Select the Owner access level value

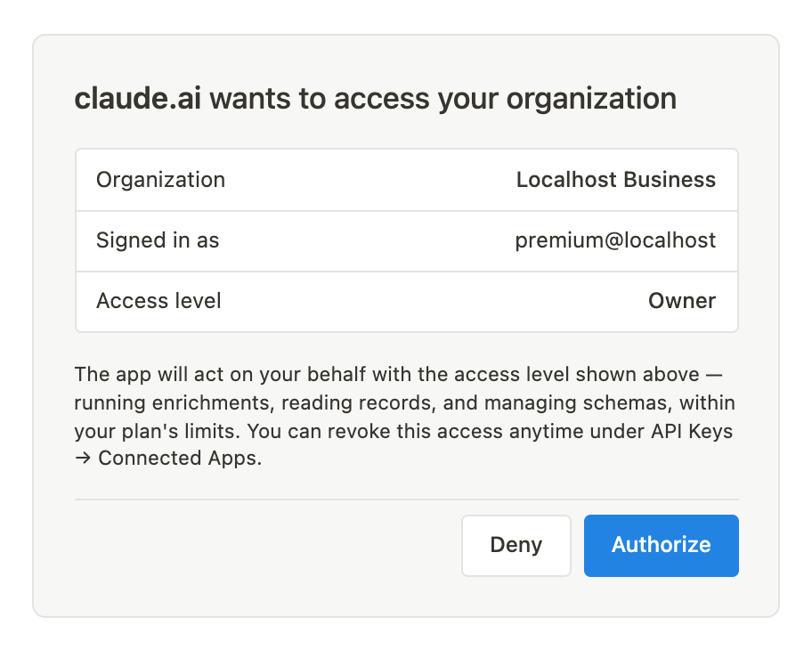coord(682,301)
